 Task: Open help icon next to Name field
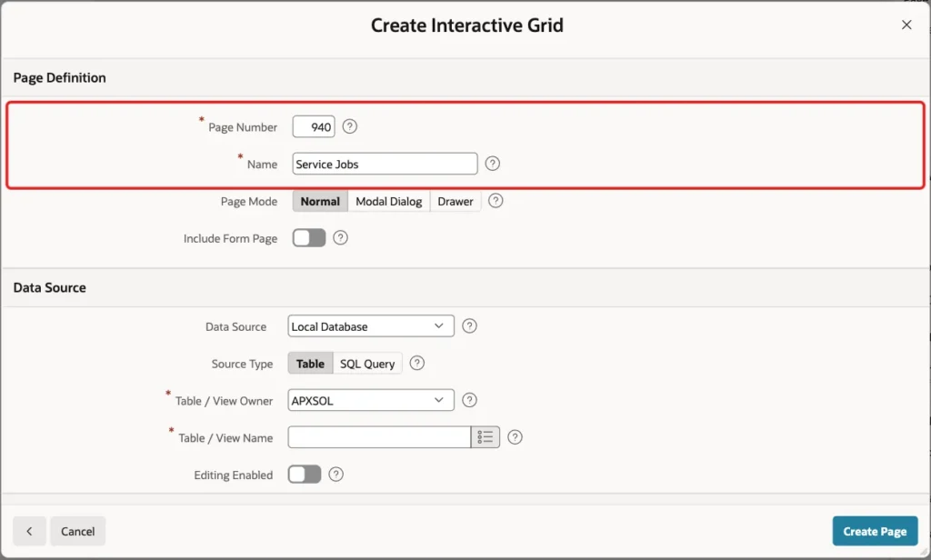coord(492,164)
